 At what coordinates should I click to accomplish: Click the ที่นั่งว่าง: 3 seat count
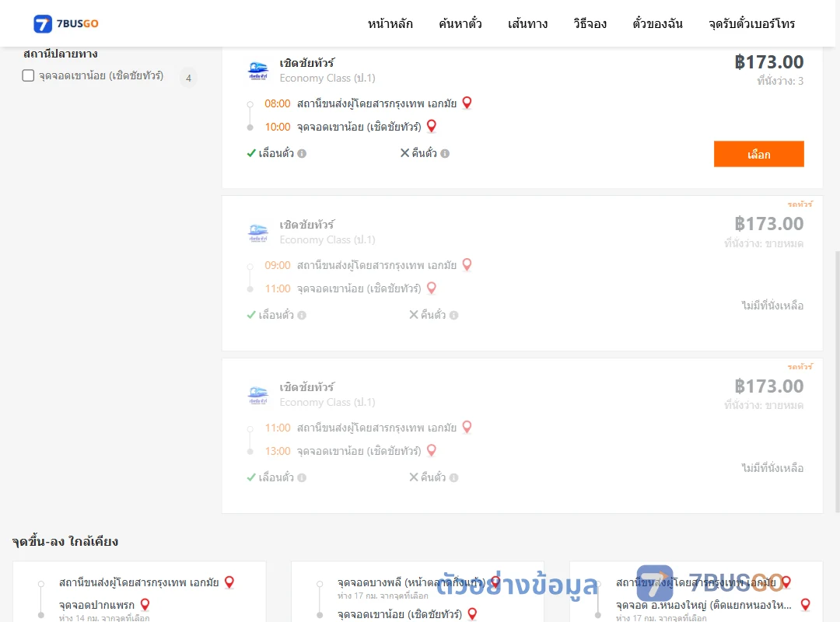click(x=780, y=82)
